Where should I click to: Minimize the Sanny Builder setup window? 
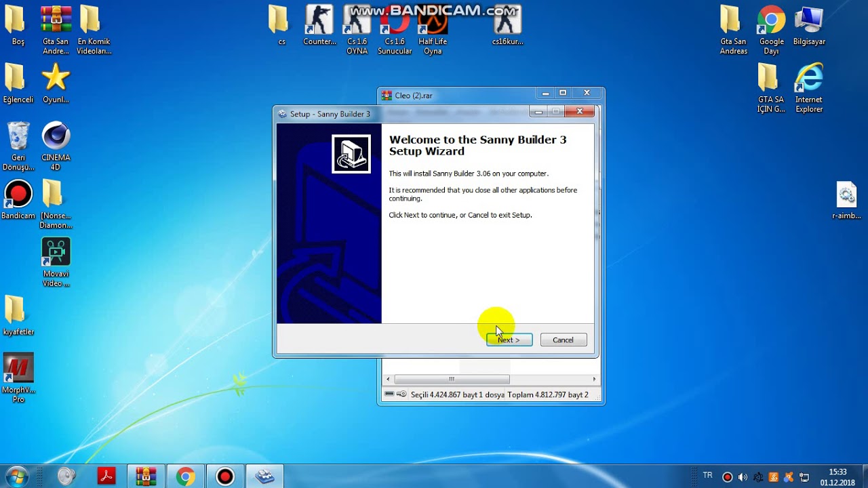click(539, 111)
